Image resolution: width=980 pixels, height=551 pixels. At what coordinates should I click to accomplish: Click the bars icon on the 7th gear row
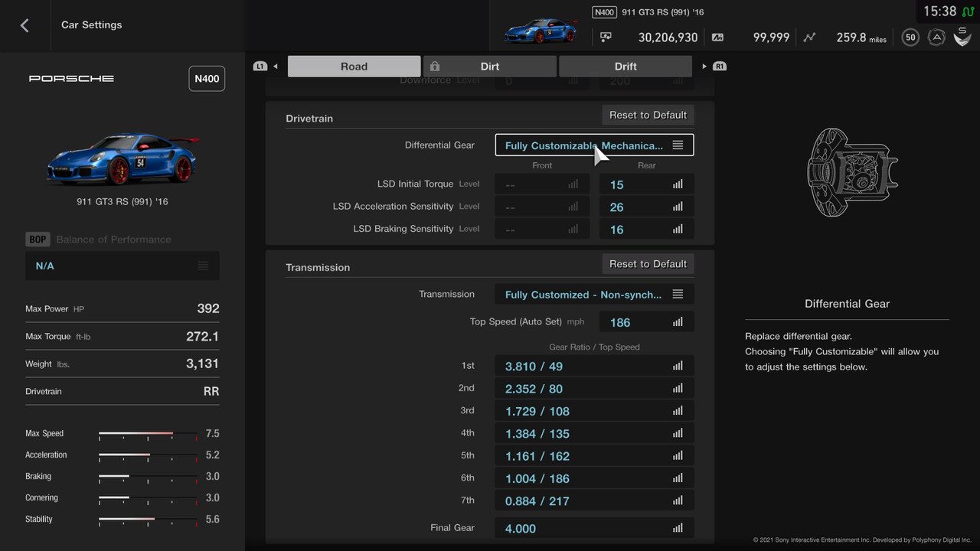678,500
